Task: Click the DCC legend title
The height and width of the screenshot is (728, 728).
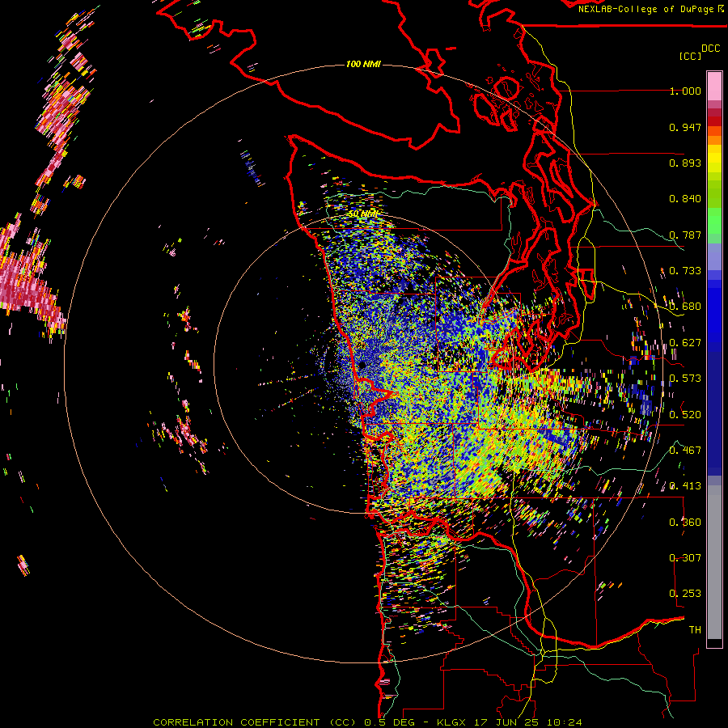Action: (x=710, y=49)
